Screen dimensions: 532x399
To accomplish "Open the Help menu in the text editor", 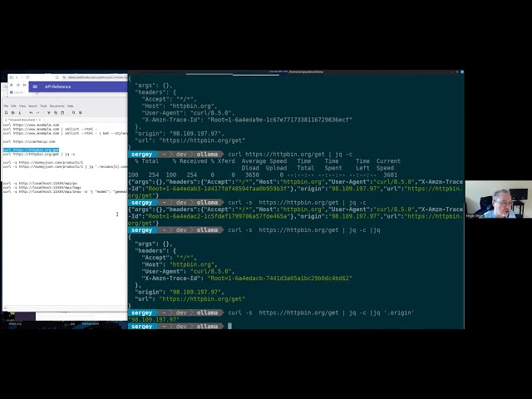I will [x=70, y=106].
